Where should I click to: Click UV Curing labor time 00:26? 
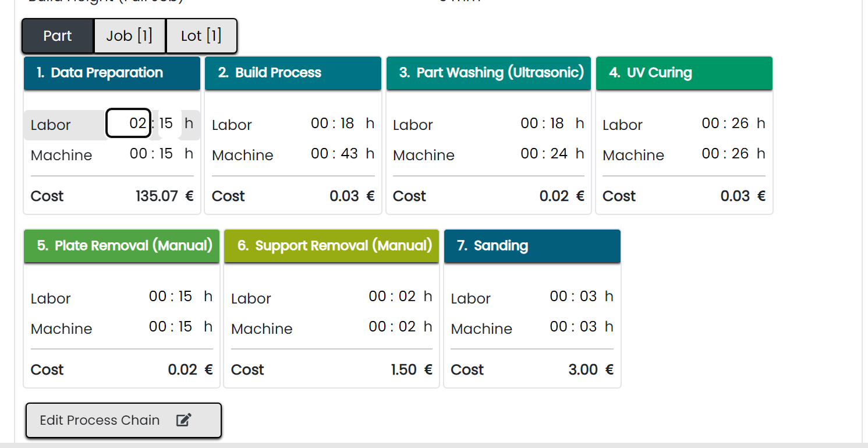point(725,124)
